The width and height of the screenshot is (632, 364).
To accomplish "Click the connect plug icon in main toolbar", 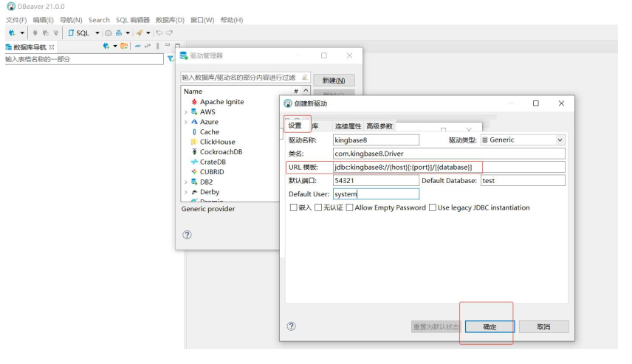I will click(x=35, y=32).
